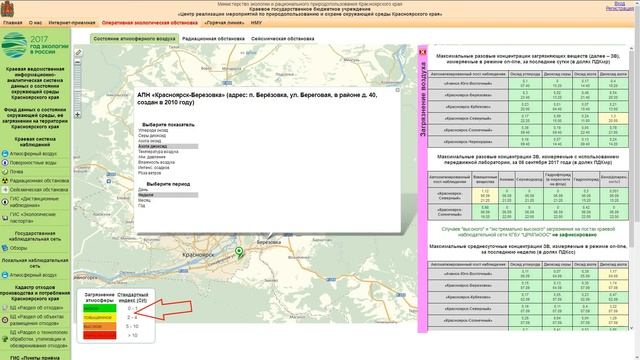Select Интенс. осадков indicator
Screen dimensions: 640x360
click(x=153, y=167)
